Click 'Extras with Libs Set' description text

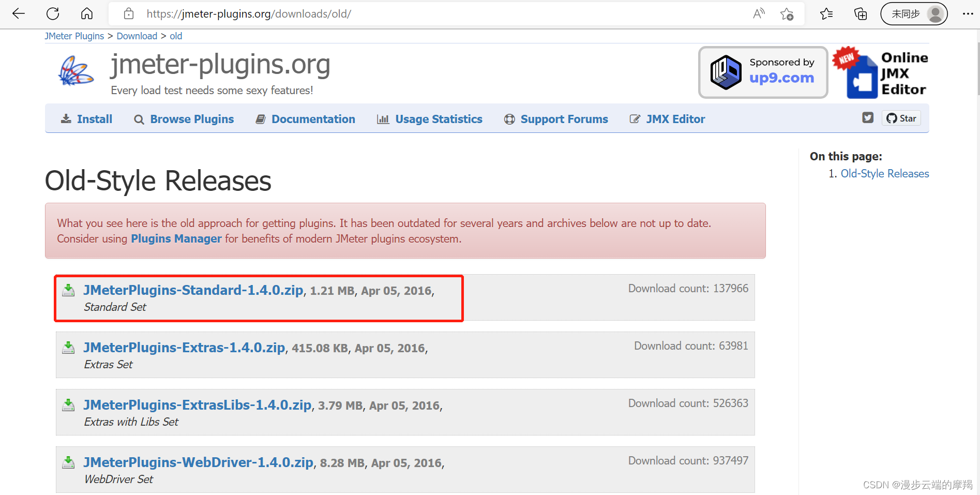click(x=131, y=422)
